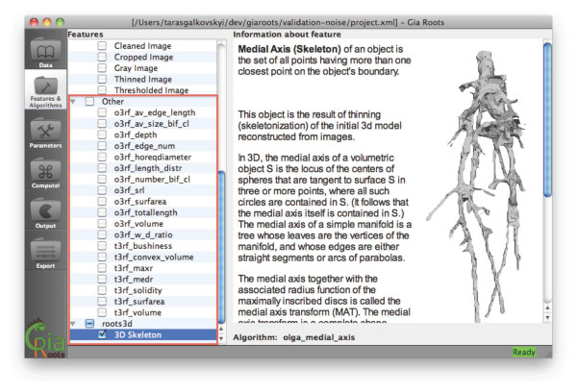Select the t3rf_medr feature
Viewport: 577px width, 392px height.
click(x=134, y=279)
